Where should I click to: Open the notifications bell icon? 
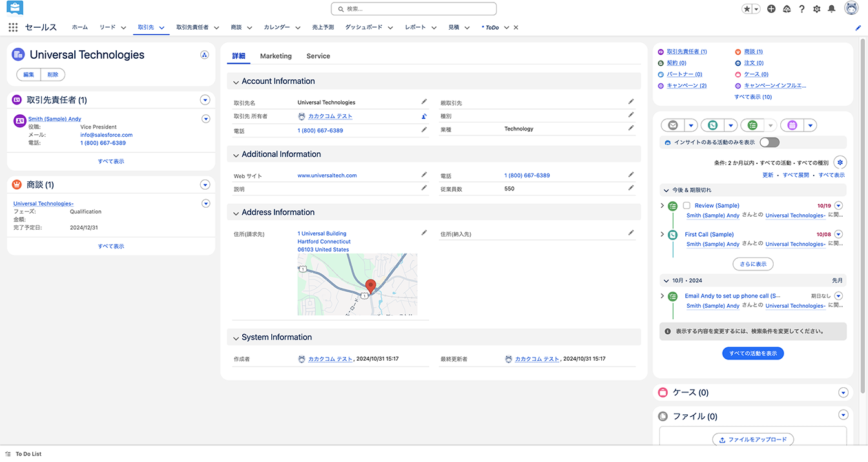[832, 9]
